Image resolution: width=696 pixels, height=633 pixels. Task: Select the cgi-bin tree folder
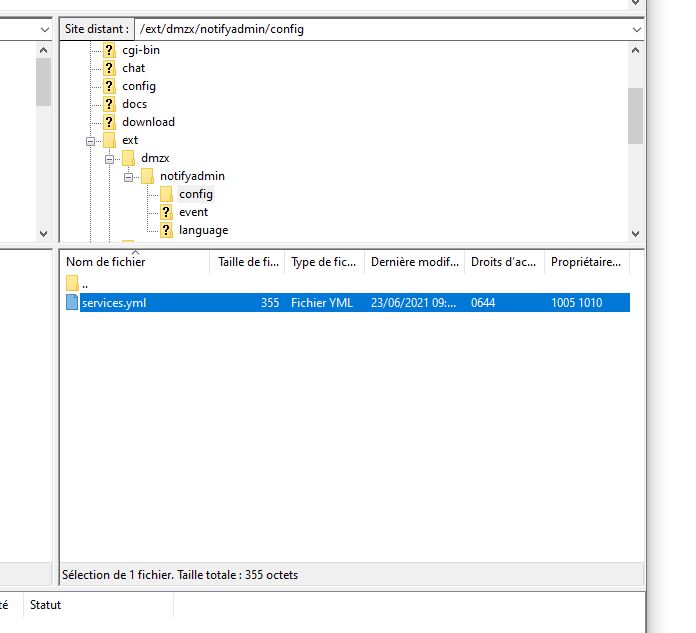141,50
